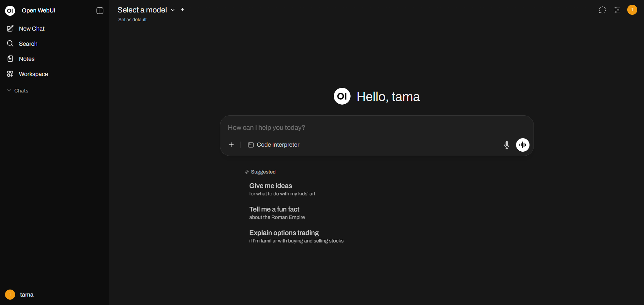The width and height of the screenshot is (644, 305).
Task: Click Set as default below model selector
Action: (x=132, y=20)
